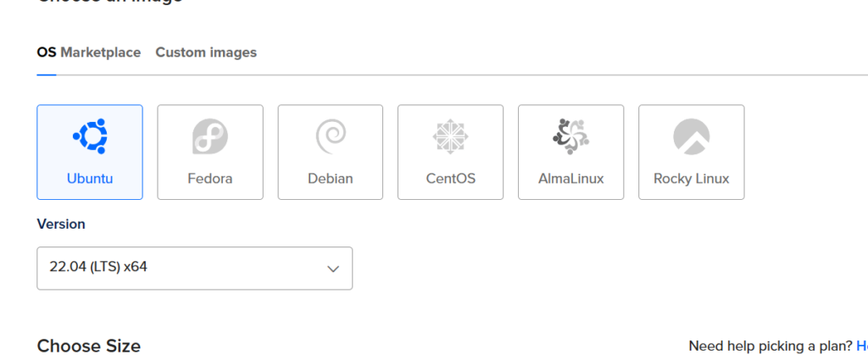The width and height of the screenshot is (868, 360).
Task: Choose the AlmaLinux text label
Action: 570,179
